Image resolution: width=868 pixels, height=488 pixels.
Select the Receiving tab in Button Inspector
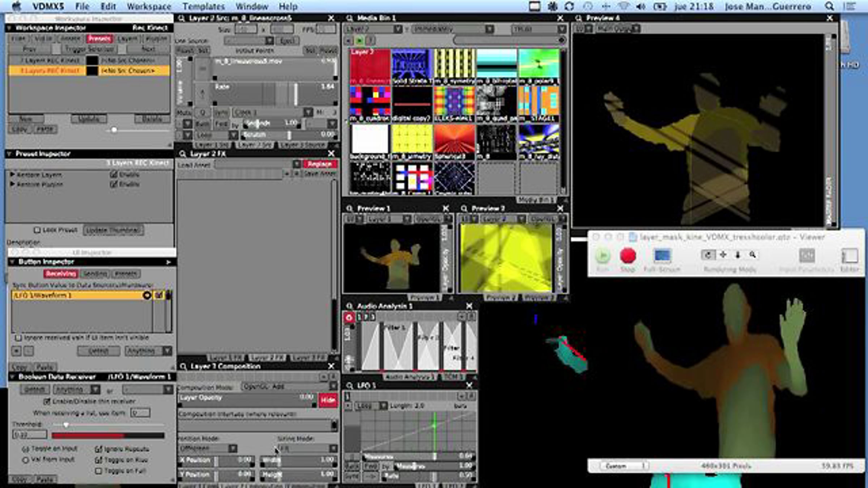coord(61,274)
